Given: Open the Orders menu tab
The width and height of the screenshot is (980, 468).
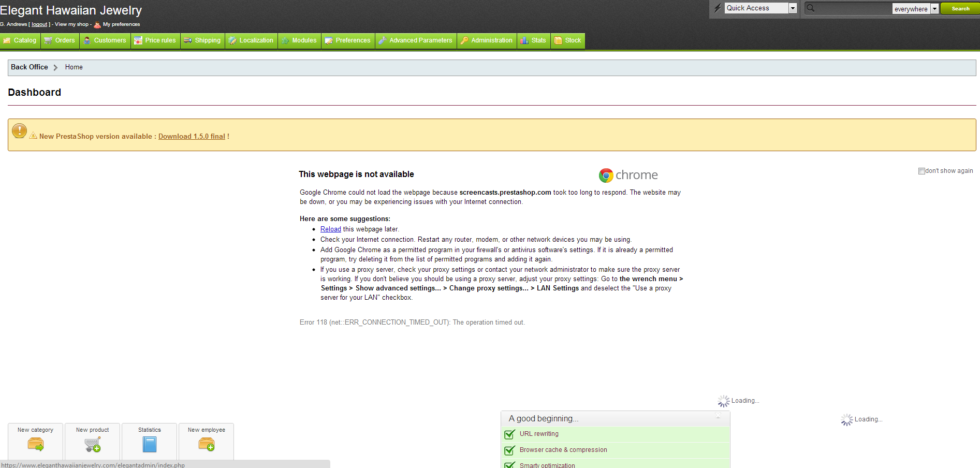Looking at the screenshot, I should pos(60,40).
